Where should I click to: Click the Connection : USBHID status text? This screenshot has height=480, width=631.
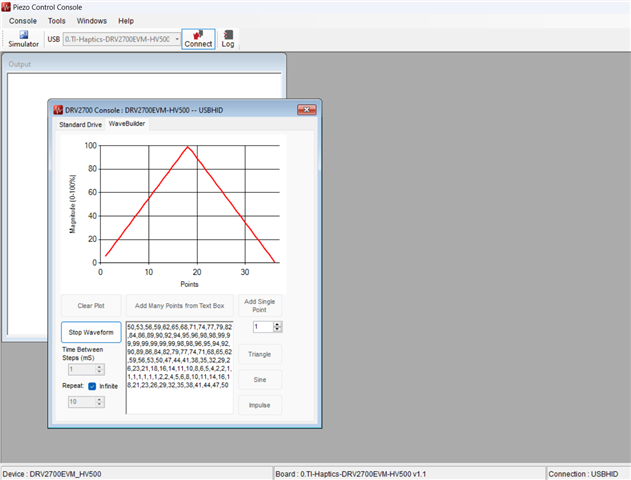point(583,474)
